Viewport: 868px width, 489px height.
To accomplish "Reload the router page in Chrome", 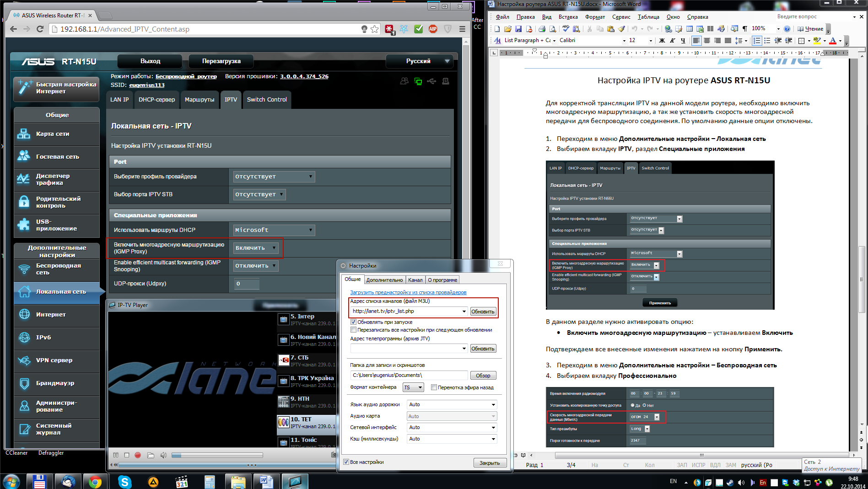I will (40, 29).
